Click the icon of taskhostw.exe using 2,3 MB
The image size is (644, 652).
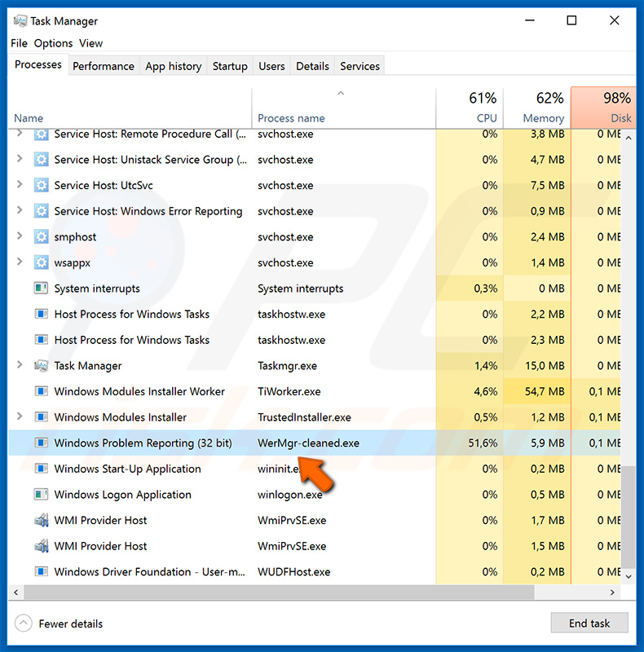41,340
